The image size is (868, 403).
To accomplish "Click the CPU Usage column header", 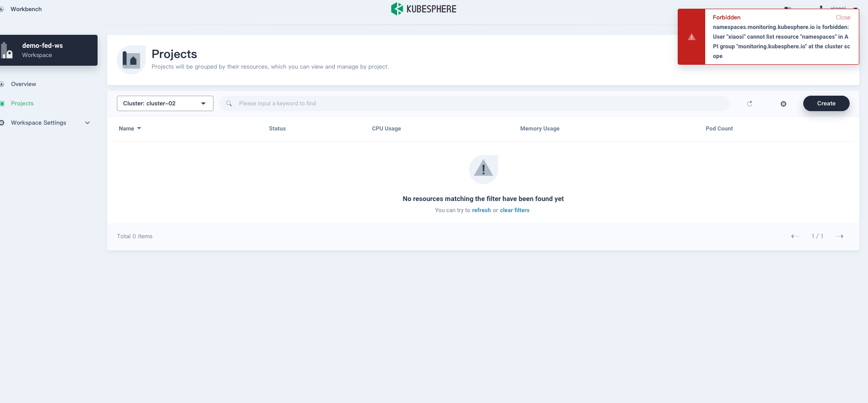I will coord(386,129).
